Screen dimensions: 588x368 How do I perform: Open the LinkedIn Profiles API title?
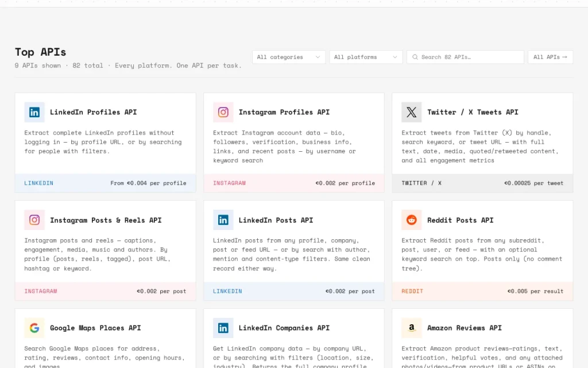click(94, 112)
